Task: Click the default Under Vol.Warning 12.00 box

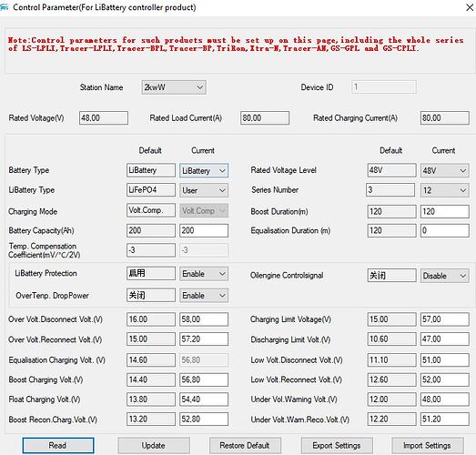Action: [x=391, y=399]
